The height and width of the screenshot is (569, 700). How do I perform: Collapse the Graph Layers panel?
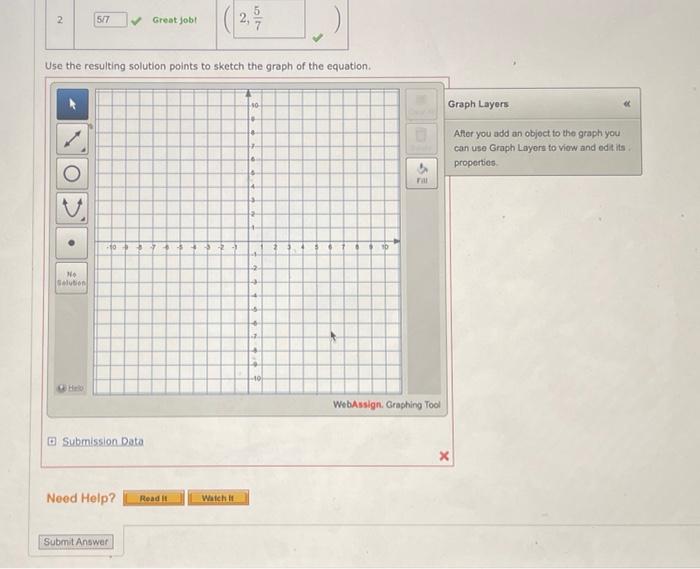click(x=627, y=104)
